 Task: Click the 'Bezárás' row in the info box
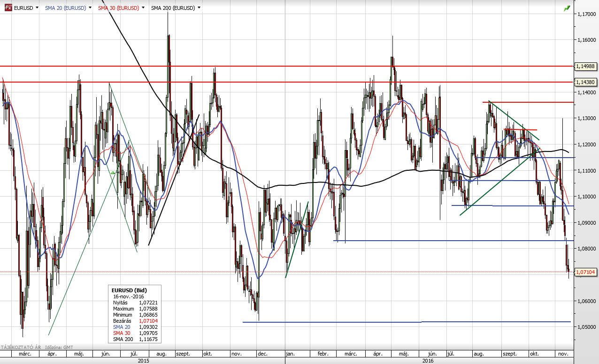(x=136, y=321)
